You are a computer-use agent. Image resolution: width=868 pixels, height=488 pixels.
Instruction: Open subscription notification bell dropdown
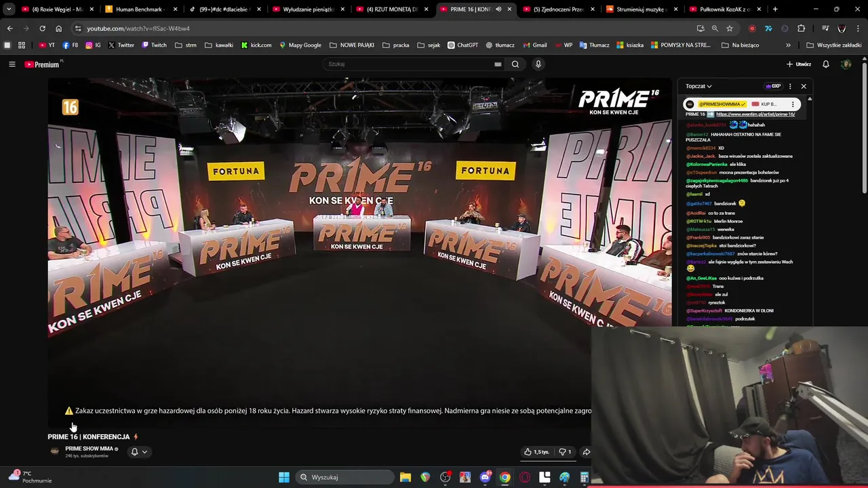[x=139, y=452]
